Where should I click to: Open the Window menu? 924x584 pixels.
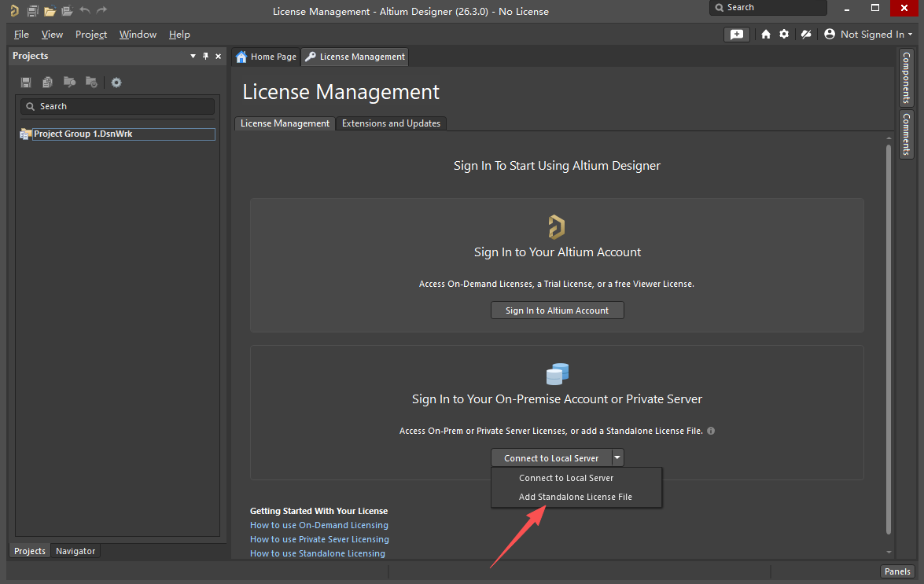138,34
